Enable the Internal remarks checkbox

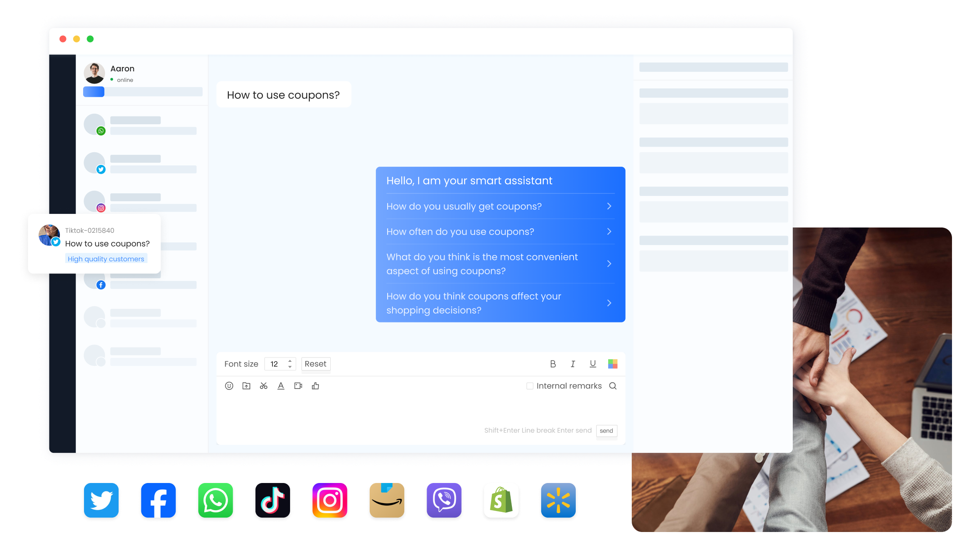point(530,386)
